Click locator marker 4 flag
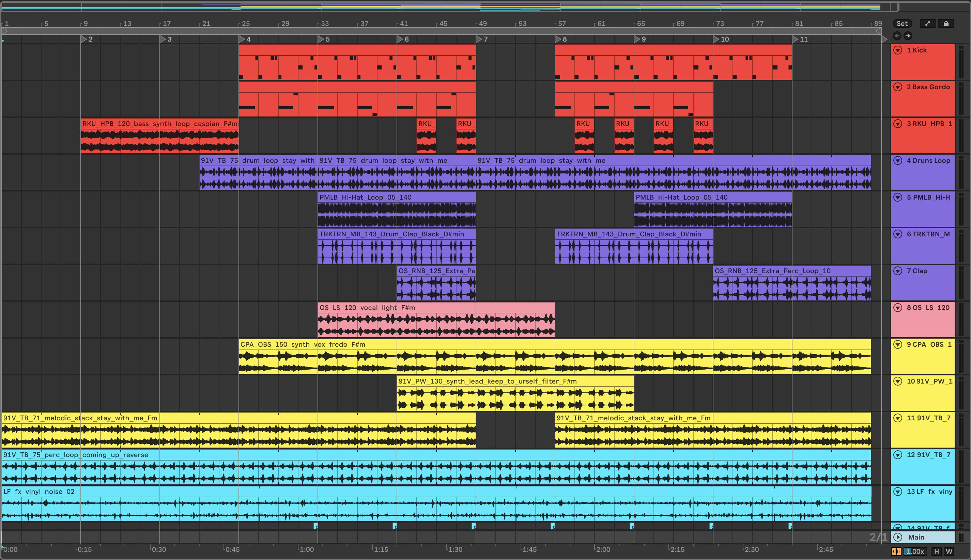Screen dimensions: 971x560 [242, 39]
